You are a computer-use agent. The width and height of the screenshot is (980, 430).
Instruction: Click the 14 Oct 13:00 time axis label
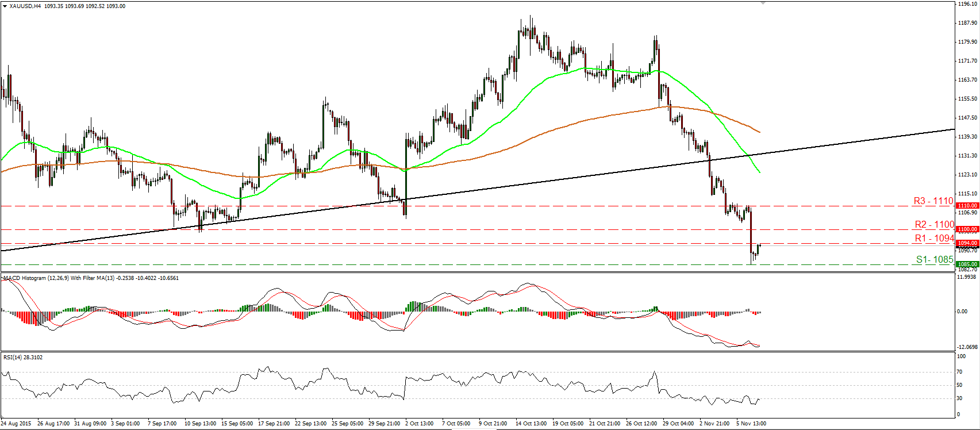(531, 424)
